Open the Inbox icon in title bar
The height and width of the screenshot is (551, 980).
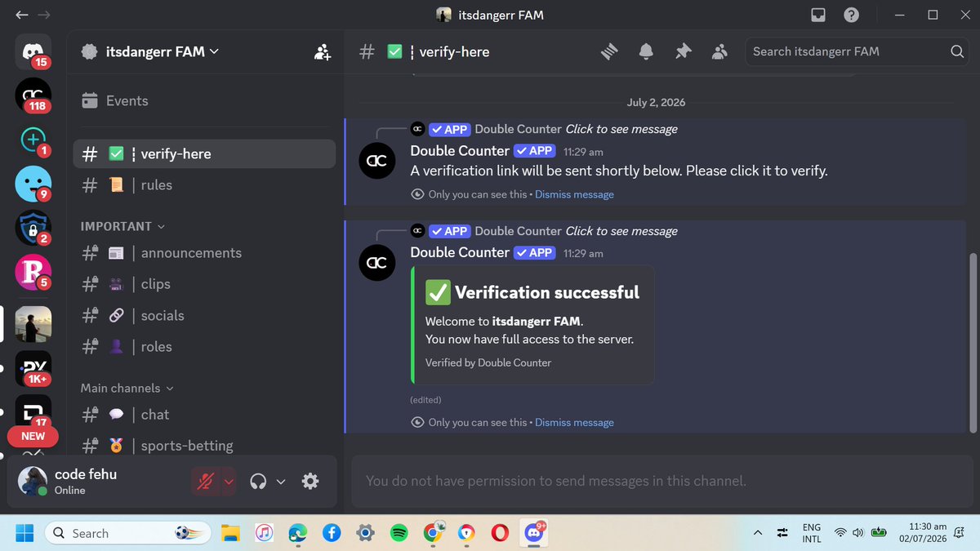click(x=818, y=15)
